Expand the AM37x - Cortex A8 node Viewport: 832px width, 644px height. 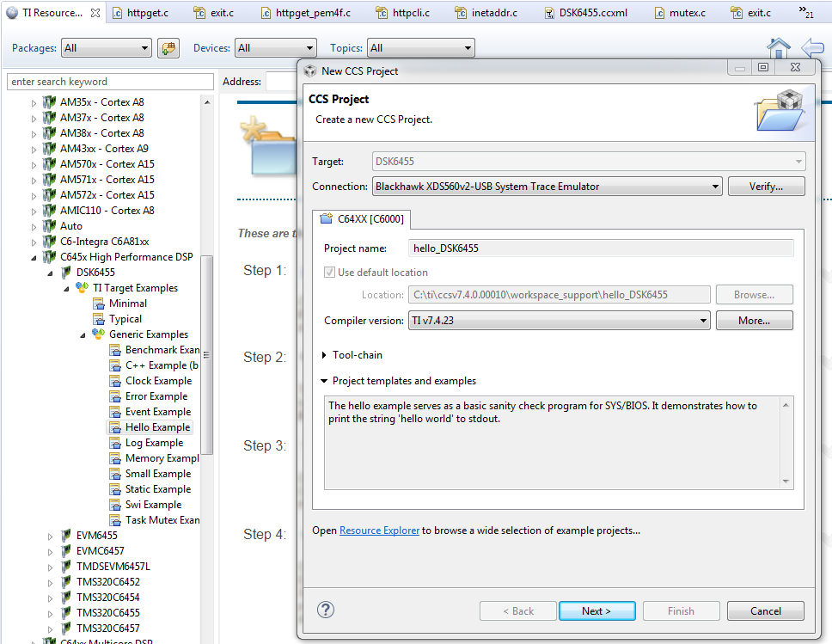pos(34,119)
